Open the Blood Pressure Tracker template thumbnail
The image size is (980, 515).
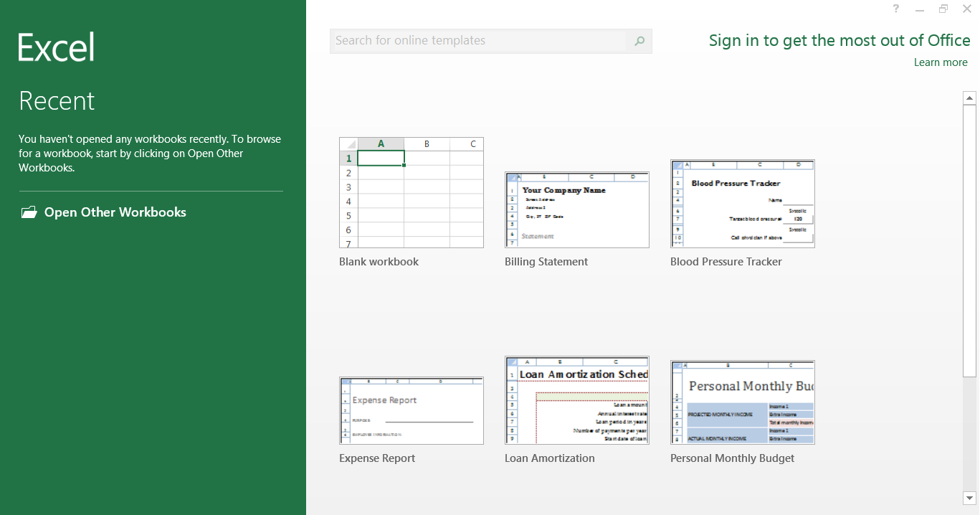[x=743, y=204]
